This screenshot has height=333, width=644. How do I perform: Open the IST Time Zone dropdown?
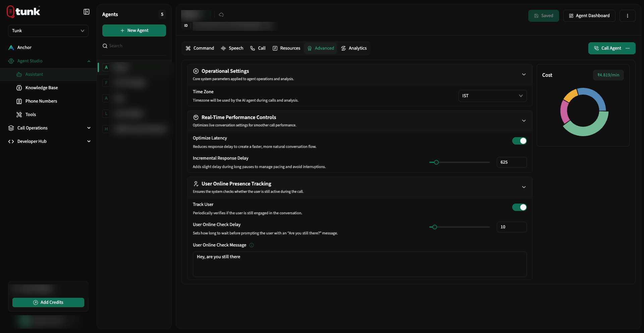click(x=492, y=96)
